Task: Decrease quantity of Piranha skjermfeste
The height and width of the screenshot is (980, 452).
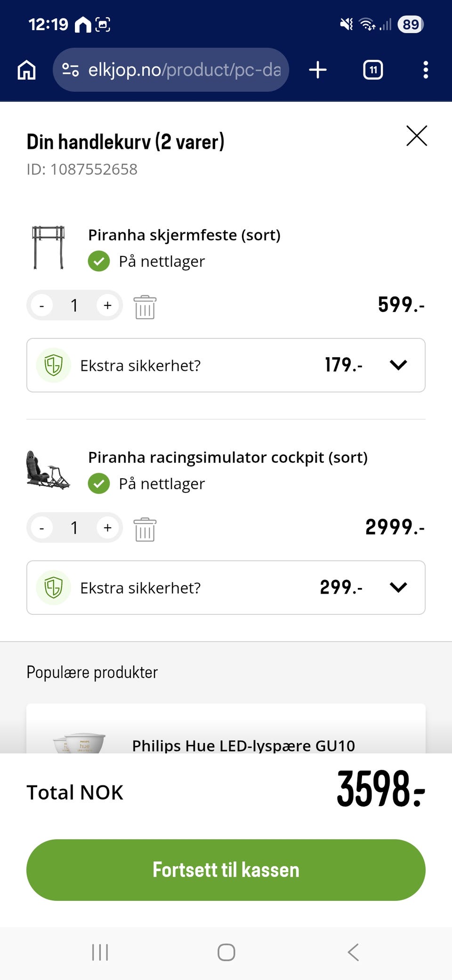Action: 42,305
